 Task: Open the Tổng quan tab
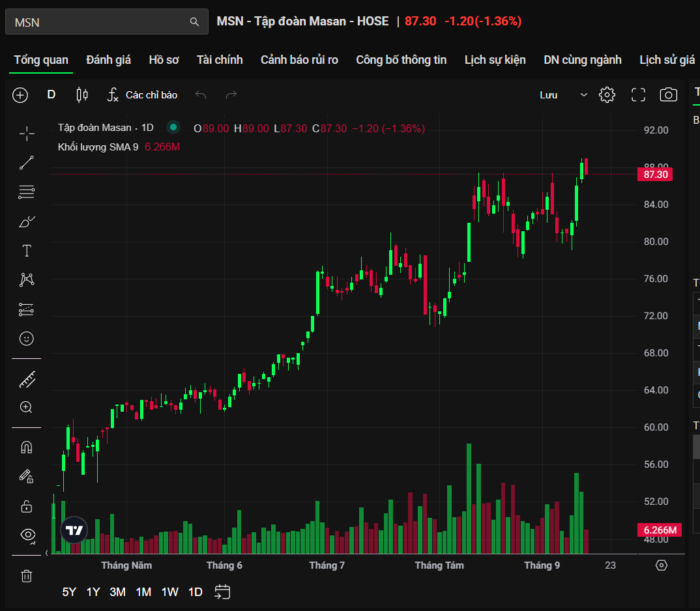(x=41, y=60)
